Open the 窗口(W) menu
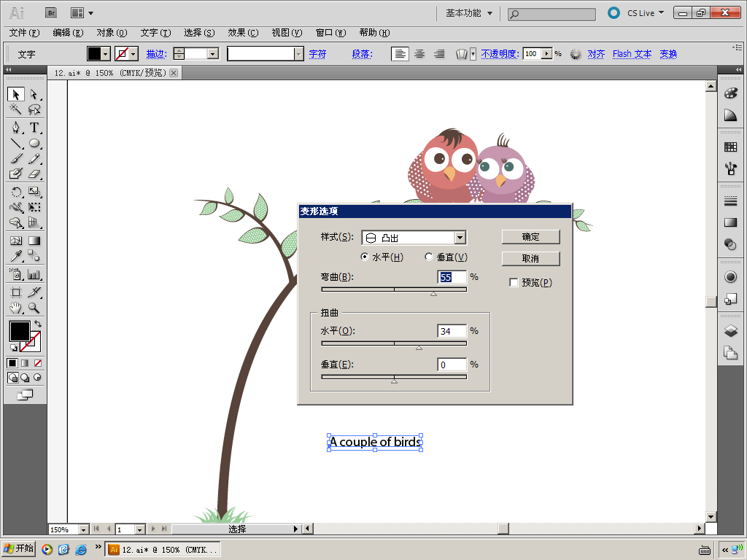The width and height of the screenshot is (747, 560). tap(330, 33)
